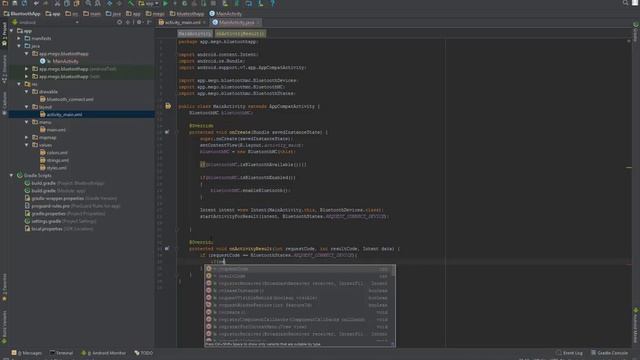
Task: Click the Synchronize refresh toolbar icon
Action: [24, 3]
